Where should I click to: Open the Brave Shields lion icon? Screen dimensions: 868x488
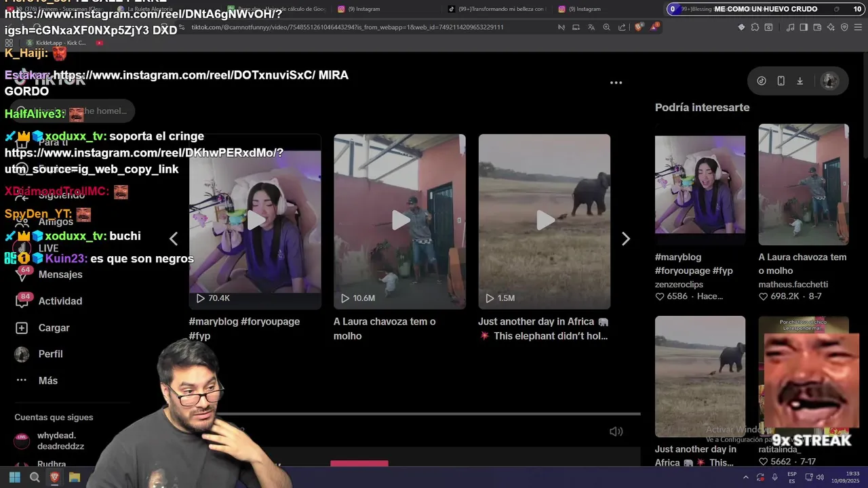[x=638, y=27]
